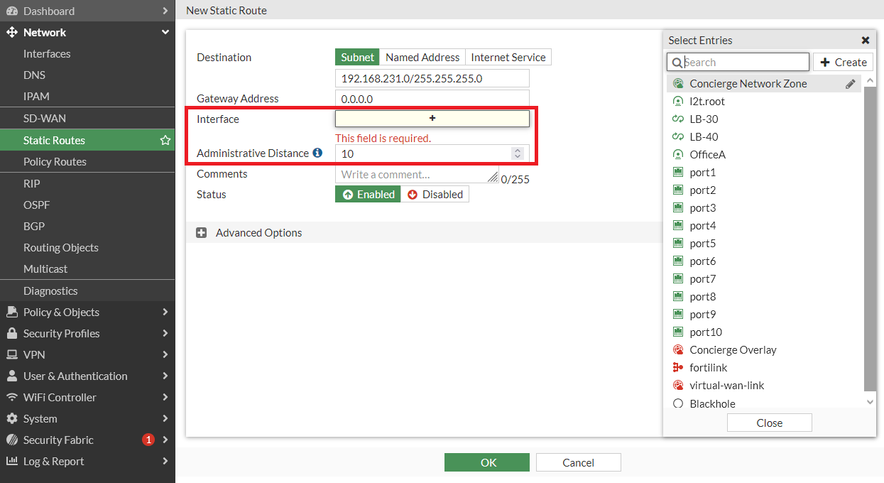Toggle the favorite star on Static Routes

point(165,140)
